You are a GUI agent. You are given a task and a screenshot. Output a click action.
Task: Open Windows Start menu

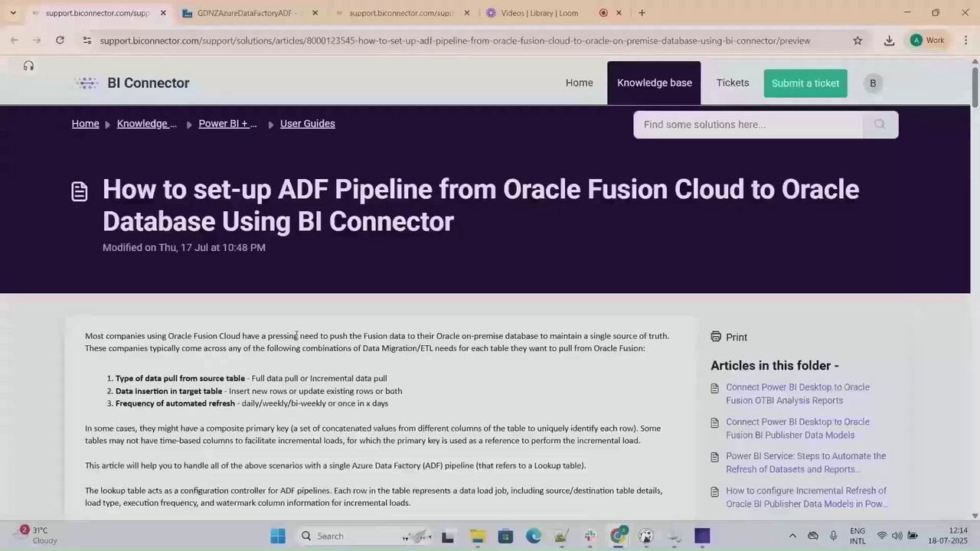click(x=278, y=536)
